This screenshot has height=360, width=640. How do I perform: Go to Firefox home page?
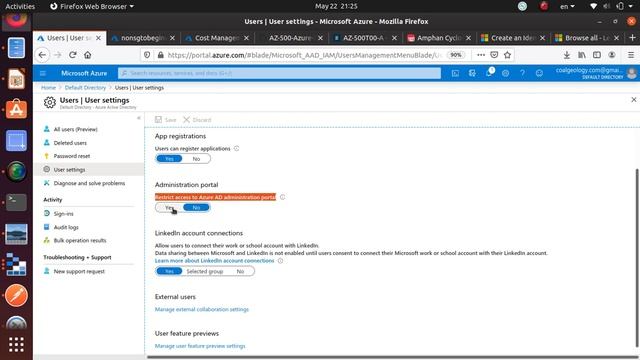(87, 55)
